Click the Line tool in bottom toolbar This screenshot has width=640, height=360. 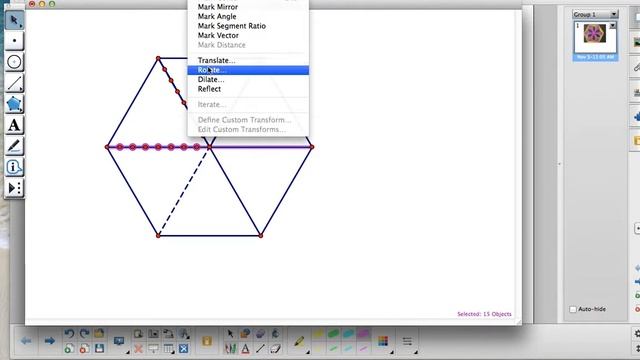[x=260, y=349]
